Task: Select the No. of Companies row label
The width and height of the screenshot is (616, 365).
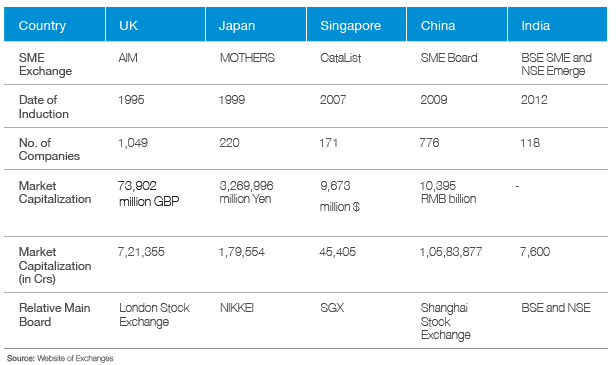Action: (49, 149)
